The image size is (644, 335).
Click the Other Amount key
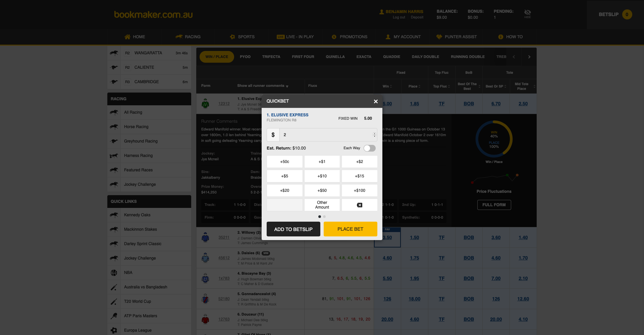[x=322, y=205]
